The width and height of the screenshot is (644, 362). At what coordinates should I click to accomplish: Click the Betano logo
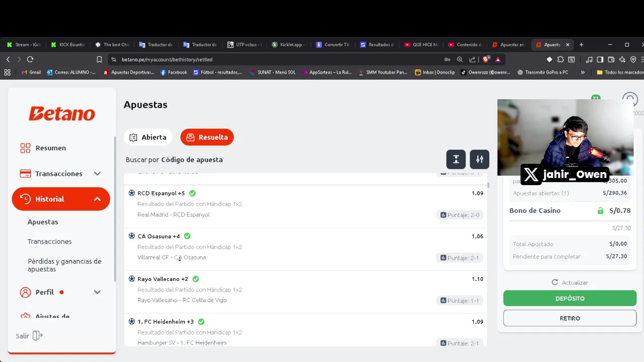(61, 114)
